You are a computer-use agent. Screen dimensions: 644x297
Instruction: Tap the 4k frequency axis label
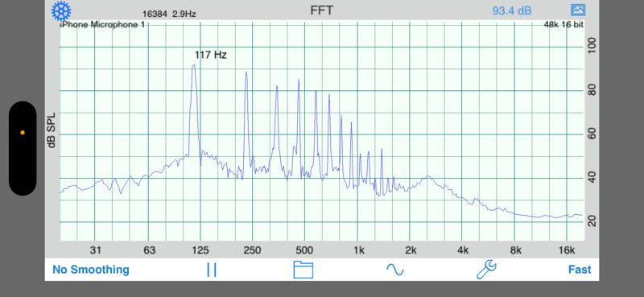tap(463, 250)
